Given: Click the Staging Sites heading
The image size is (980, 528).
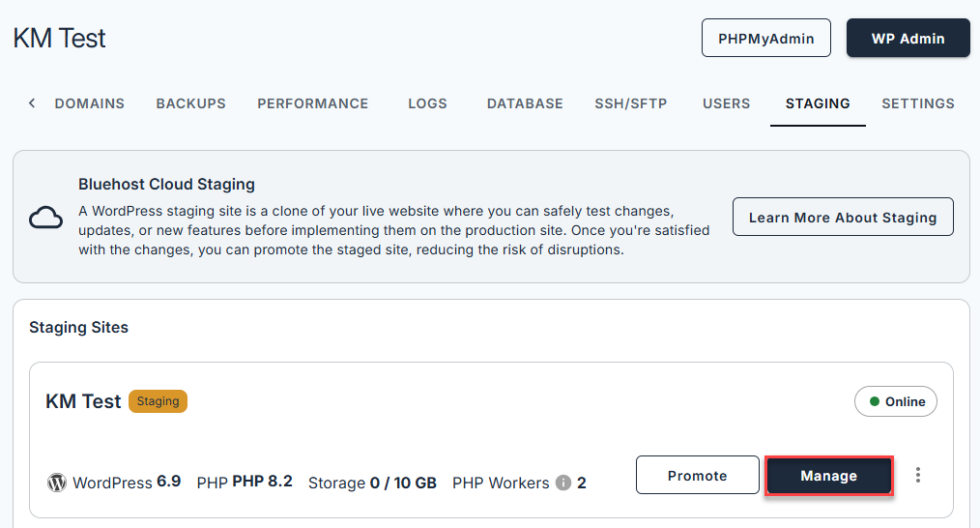Looking at the screenshot, I should [x=78, y=327].
